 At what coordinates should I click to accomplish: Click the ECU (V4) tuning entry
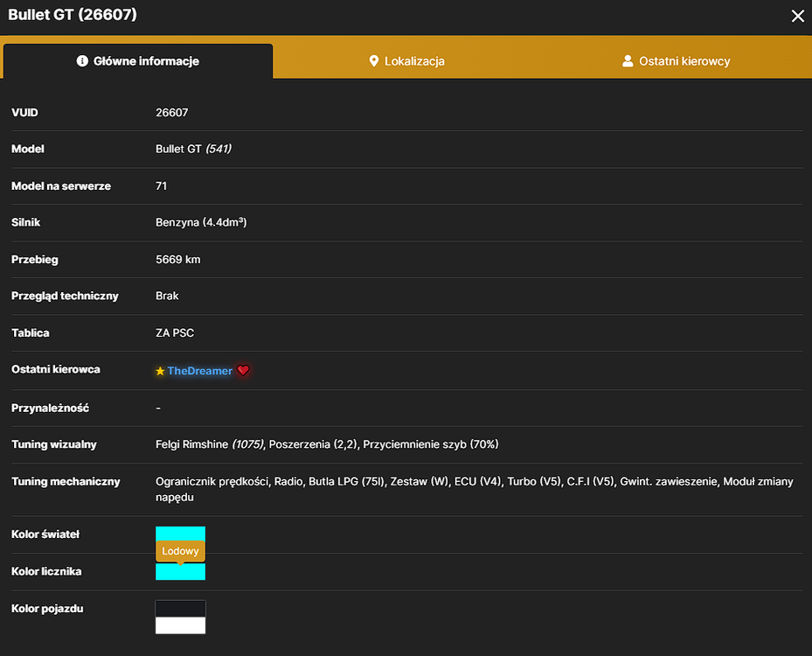click(477, 482)
